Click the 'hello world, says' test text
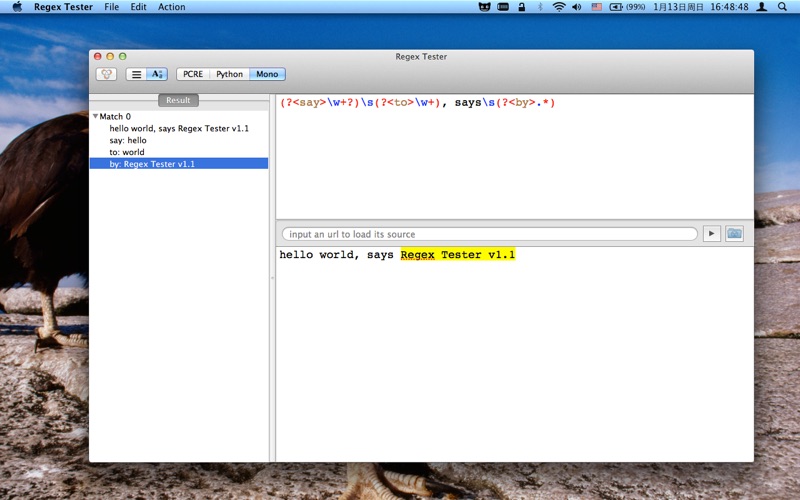Viewport: 800px width, 500px height. pyautogui.click(x=336, y=255)
